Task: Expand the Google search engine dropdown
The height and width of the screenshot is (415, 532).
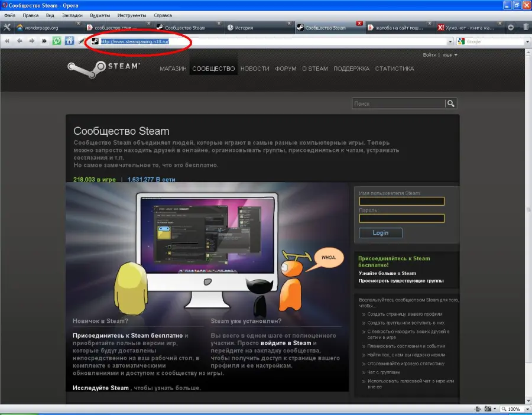Action: click(x=527, y=42)
